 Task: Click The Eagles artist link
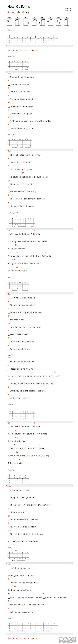tap(15, 12)
